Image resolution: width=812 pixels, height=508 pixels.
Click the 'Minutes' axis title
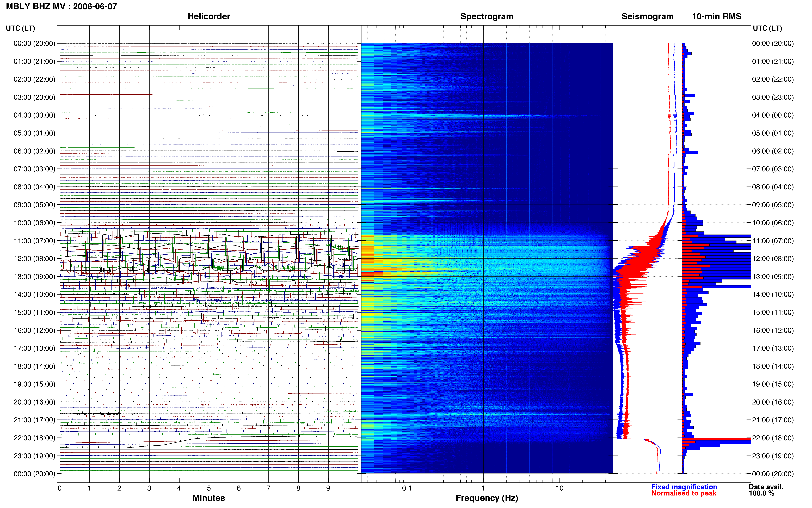pos(209,498)
